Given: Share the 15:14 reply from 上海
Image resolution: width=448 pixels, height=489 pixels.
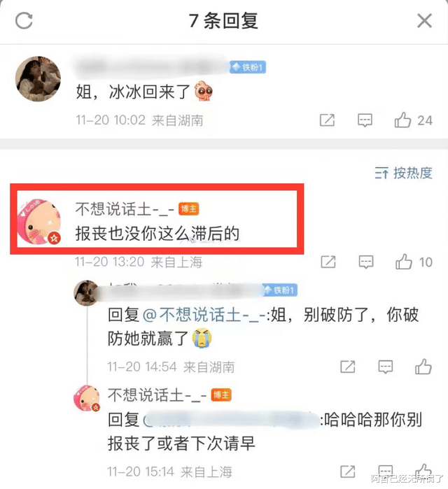Looking at the screenshot, I should [x=348, y=472].
